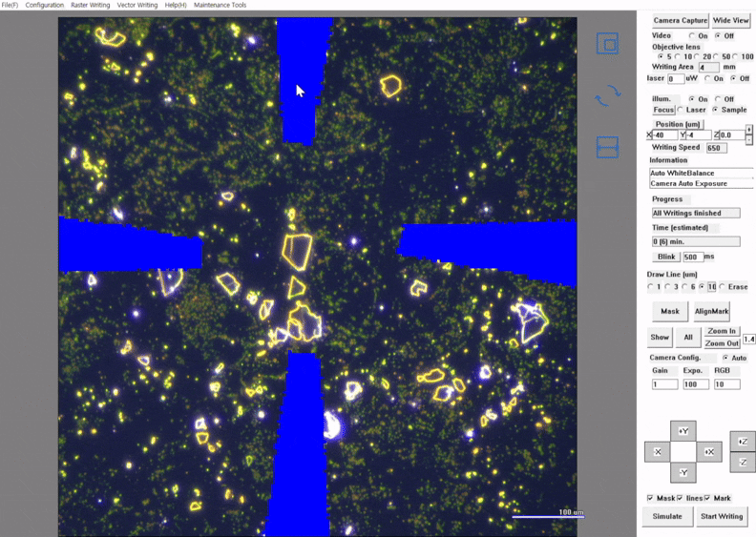The image size is (756, 537).
Task: Click the Zoom Out button
Action: 722,343
